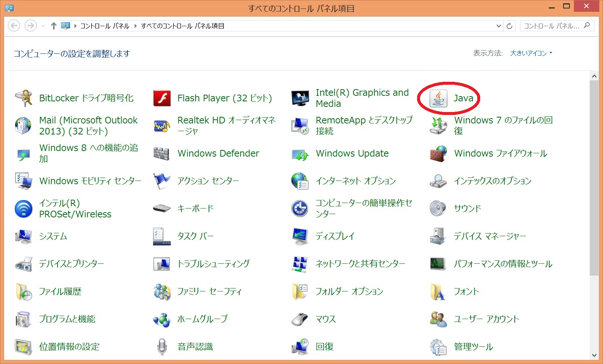Open the ユーザー アカウント icon

point(439,319)
